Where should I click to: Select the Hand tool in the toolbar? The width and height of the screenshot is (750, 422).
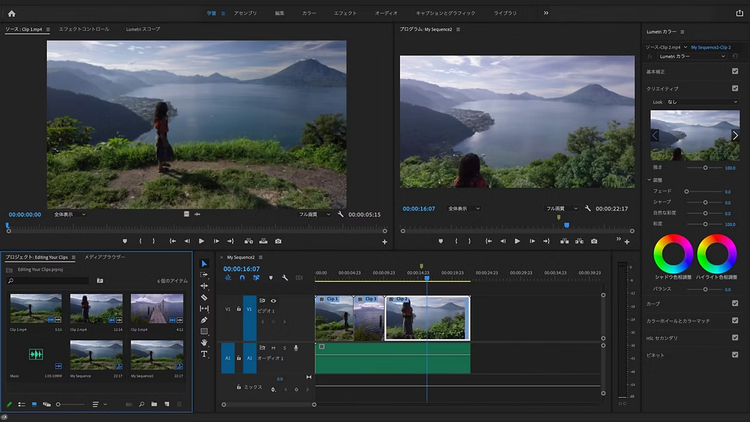click(x=204, y=342)
